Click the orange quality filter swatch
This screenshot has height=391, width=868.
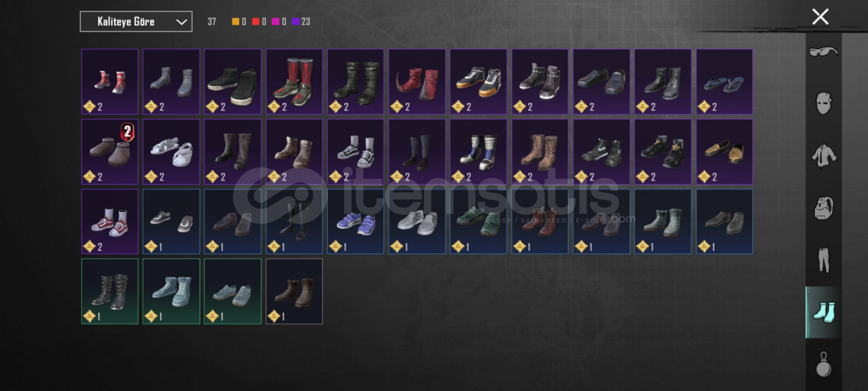click(235, 22)
